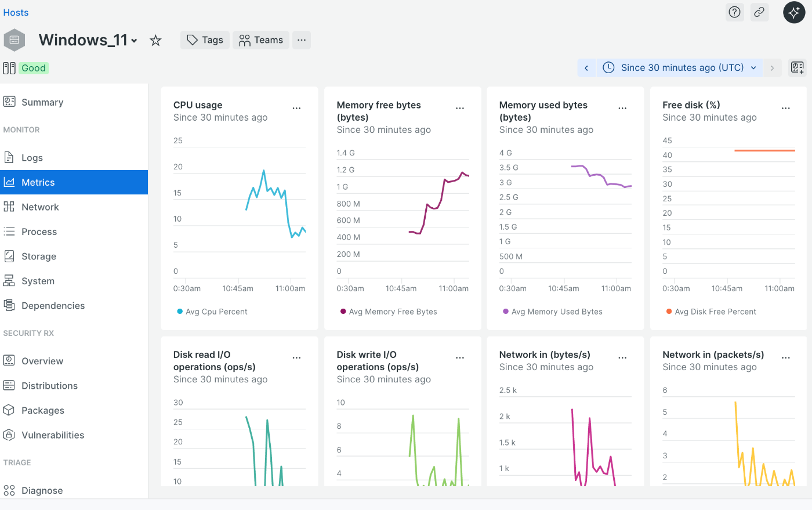
Task: Switch to Storage view
Action: click(74, 256)
